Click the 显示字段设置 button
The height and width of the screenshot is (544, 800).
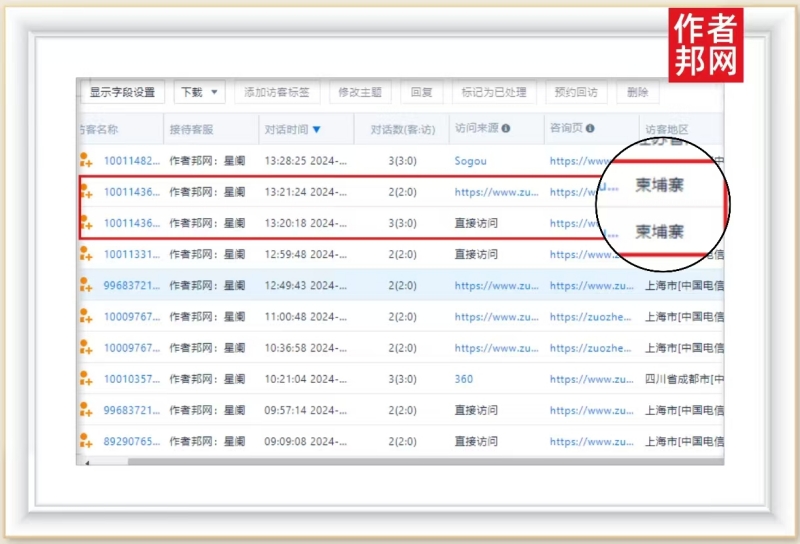tap(122, 92)
